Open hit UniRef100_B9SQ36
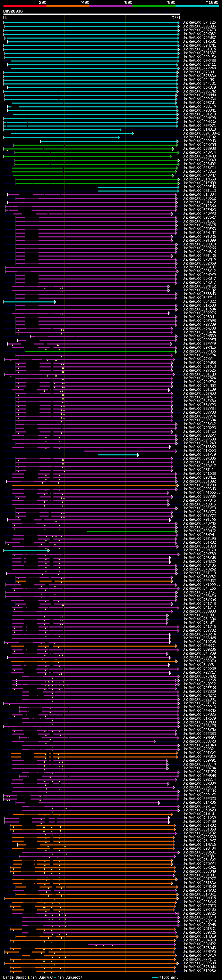The width and height of the screenshot is (222, 980). point(199,26)
